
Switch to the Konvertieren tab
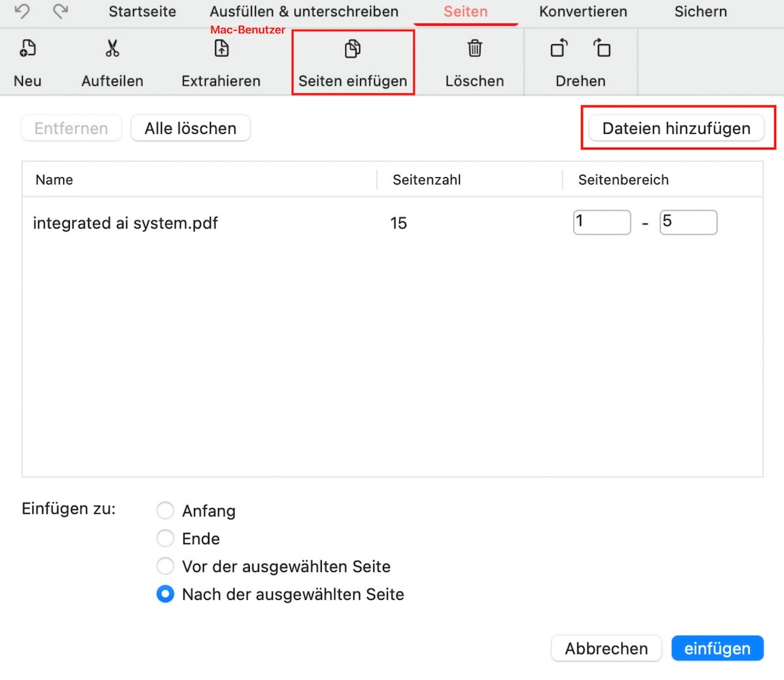pyautogui.click(x=583, y=12)
